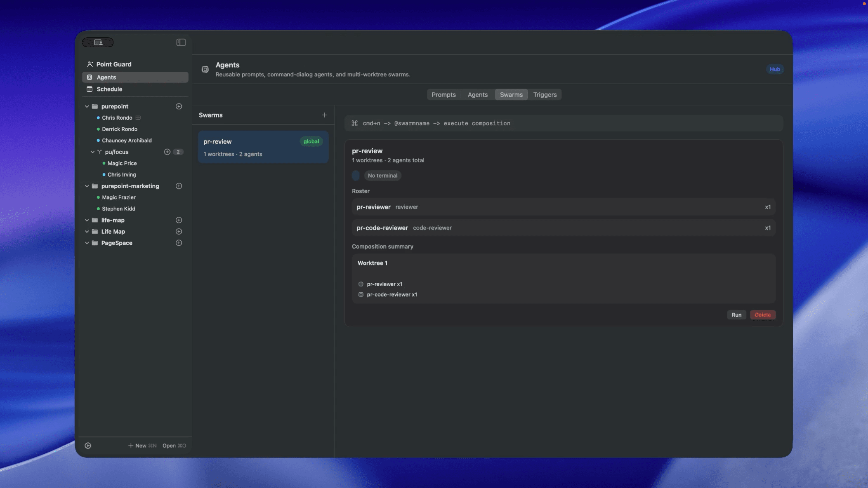Add session to pu/focus branch

click(167, 152)
